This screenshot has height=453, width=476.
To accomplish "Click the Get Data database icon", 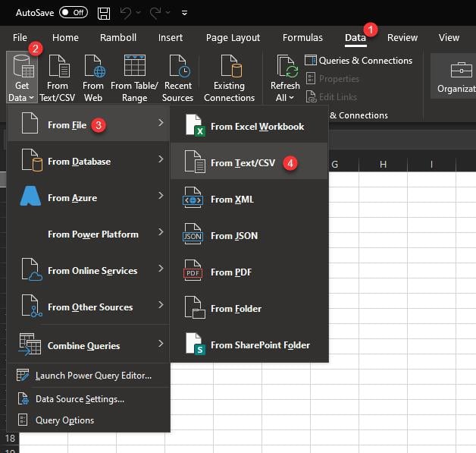I will pyautogui.click(x=22, y=68).
